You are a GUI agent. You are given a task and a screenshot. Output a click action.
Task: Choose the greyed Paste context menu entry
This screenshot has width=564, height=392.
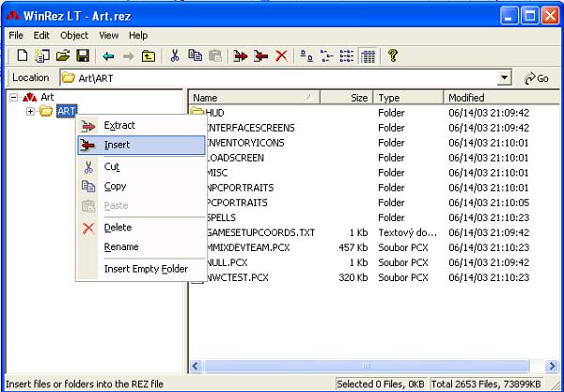point(141,206)
